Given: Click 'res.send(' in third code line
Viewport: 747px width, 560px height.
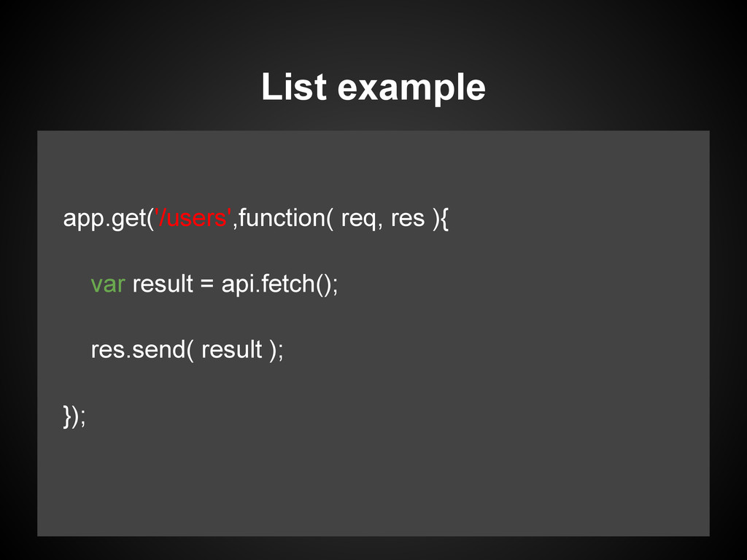Looking at the screenshot, I should 142,350.
